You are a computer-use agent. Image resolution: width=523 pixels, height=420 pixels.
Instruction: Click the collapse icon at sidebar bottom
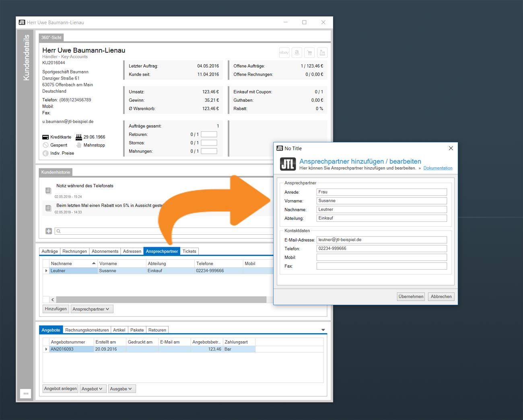click(26, 393)
